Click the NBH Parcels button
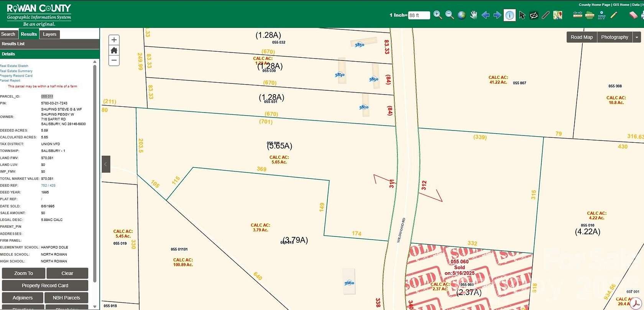The width and height of the screenshot is (644, 310). 66,298
